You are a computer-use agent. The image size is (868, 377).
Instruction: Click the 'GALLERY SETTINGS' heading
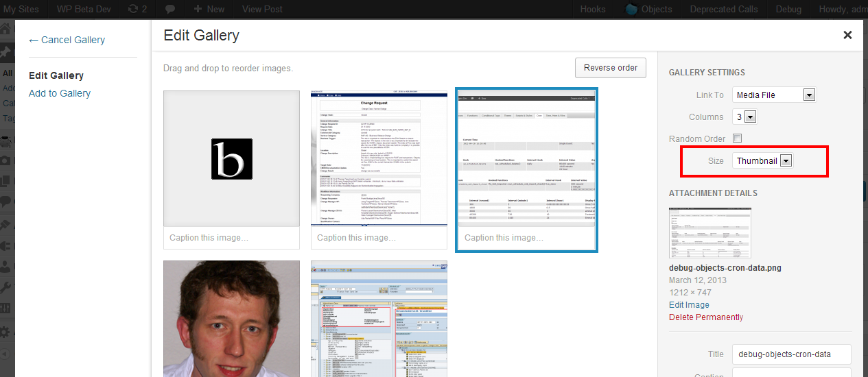pyautogui.click(x=707, y=73)
